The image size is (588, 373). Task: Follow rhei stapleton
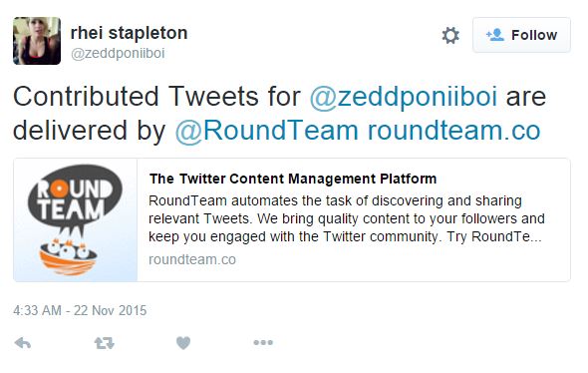521,35
